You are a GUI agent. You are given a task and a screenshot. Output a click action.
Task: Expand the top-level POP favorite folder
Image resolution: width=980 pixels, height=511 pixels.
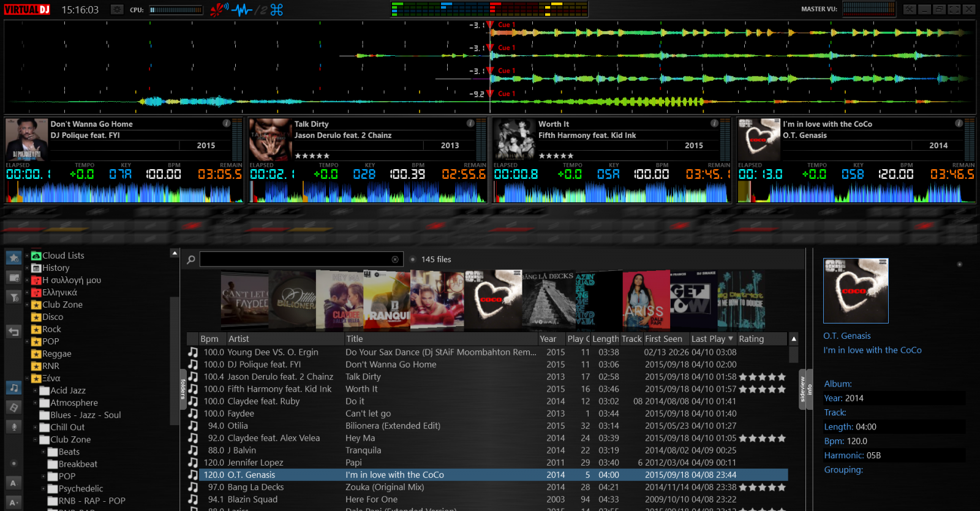(x=27, y=341)
